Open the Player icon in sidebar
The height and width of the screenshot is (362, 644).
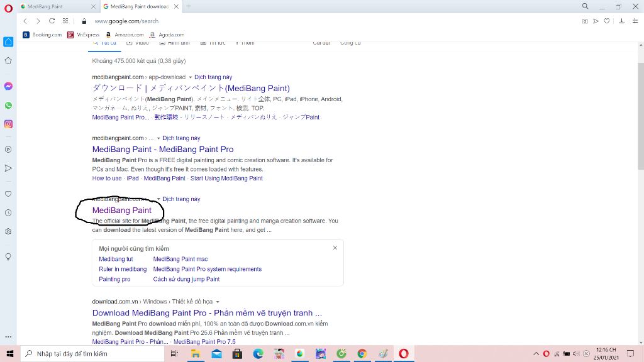(8, 150)
